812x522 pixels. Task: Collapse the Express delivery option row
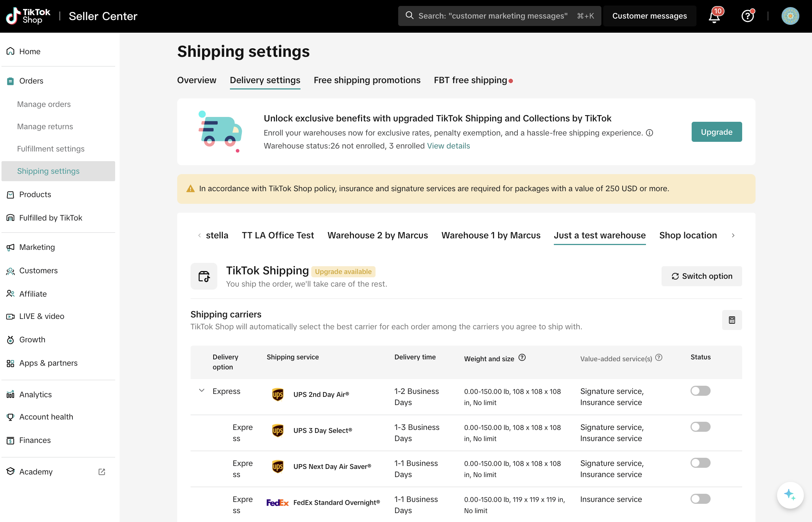point(202,391)
